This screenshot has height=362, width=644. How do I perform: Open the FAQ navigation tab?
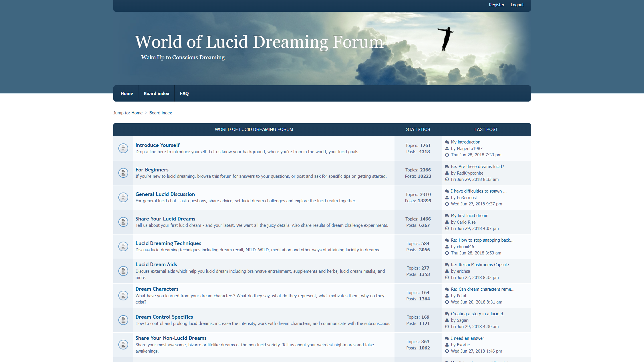click(x=184, y=94)
